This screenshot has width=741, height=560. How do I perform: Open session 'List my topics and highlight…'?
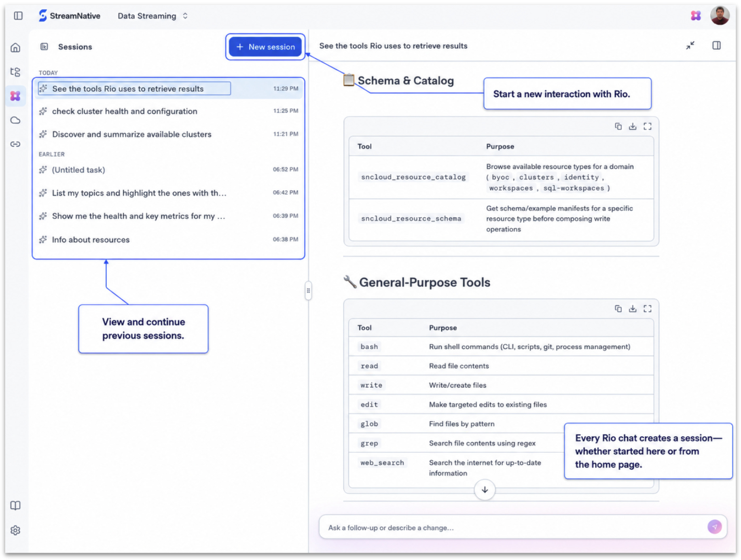point(169,193)
